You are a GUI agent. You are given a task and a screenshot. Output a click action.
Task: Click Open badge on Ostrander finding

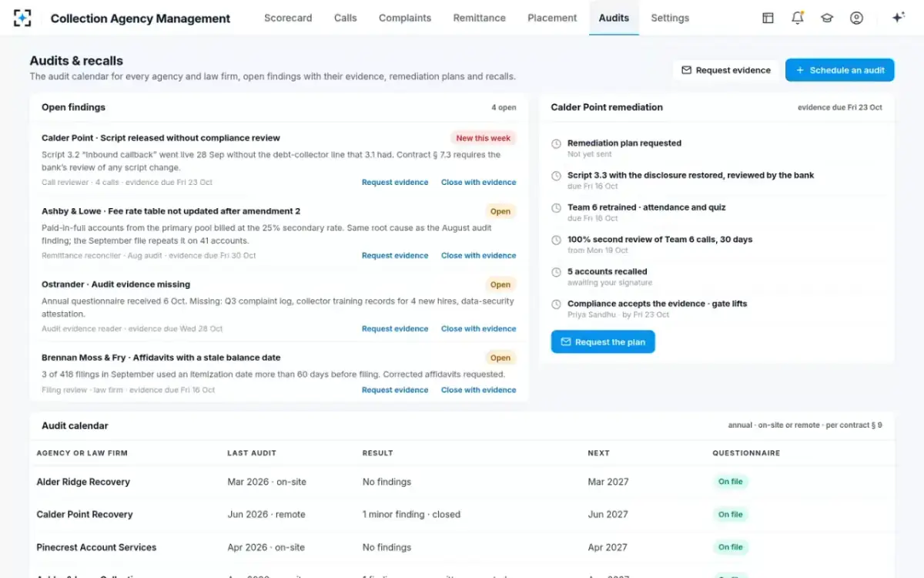tap(500, 284)
